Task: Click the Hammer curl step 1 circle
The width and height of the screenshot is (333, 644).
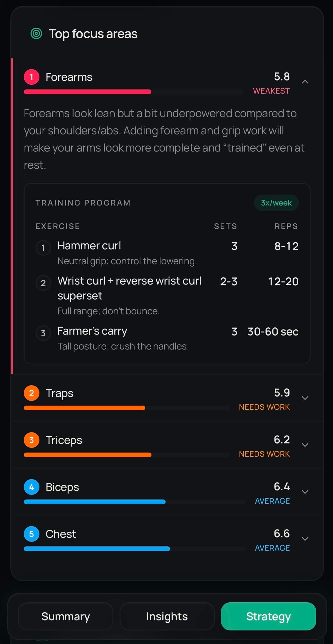Action: pyautogui.click(x=43, y=248)
